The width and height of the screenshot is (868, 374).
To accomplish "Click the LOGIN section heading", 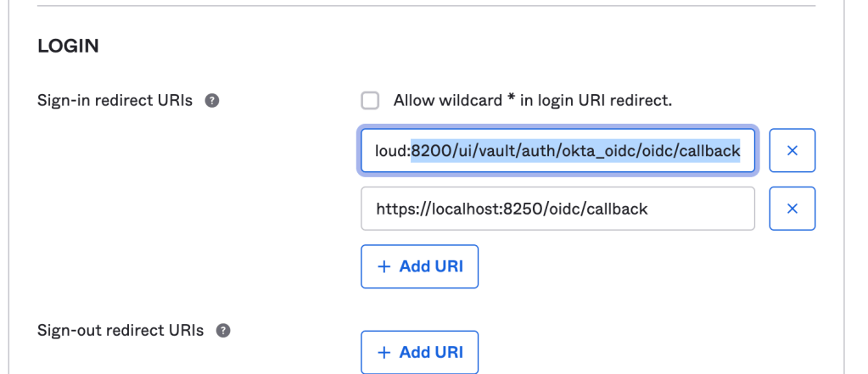I will [x=68, y=46].
